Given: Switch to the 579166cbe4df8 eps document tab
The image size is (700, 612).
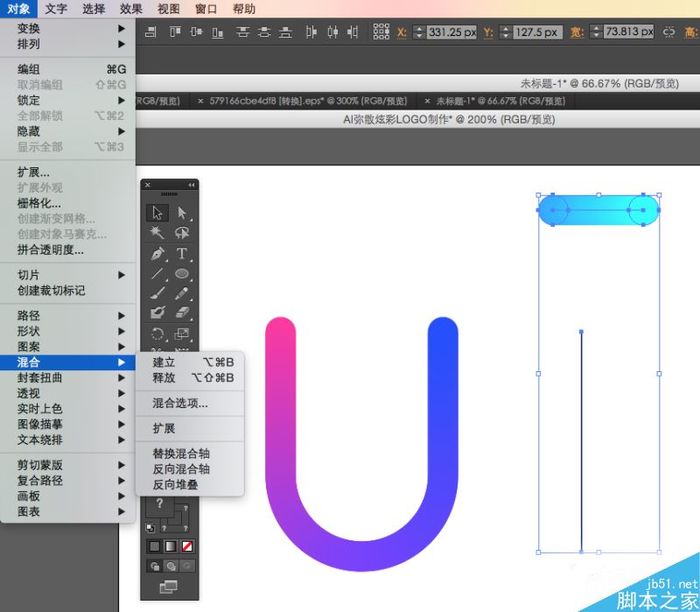Looking at the screenshot, I should point(302,101).
